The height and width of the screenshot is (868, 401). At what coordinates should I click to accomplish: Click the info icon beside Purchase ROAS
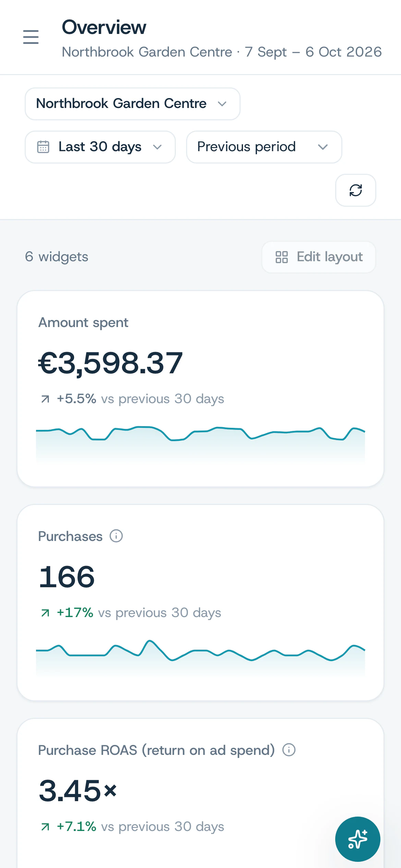[289, 750]
